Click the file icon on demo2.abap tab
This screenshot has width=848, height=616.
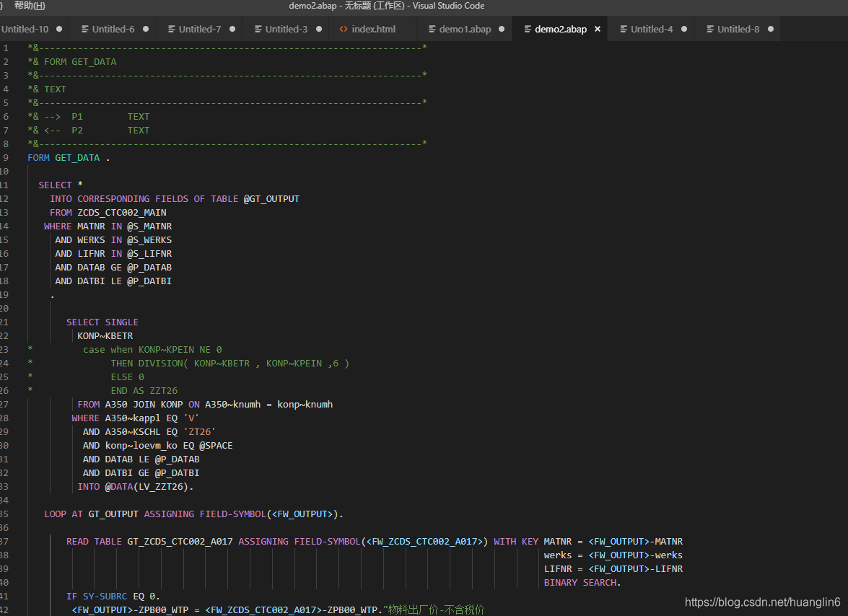528,29
